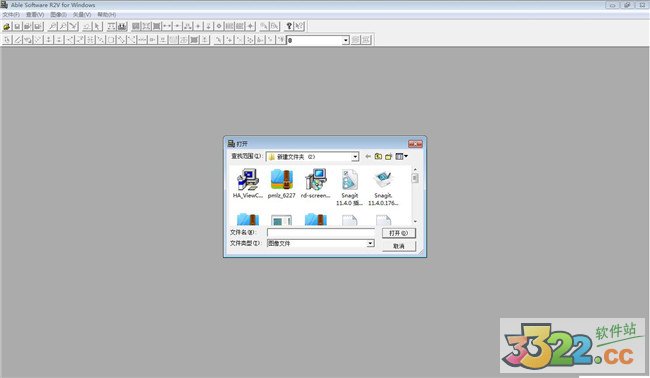The width and height of the screenshot is (650, 378).
Task: Select the Snagit 11.4.0.176 file
Action: tap(383, 187)
